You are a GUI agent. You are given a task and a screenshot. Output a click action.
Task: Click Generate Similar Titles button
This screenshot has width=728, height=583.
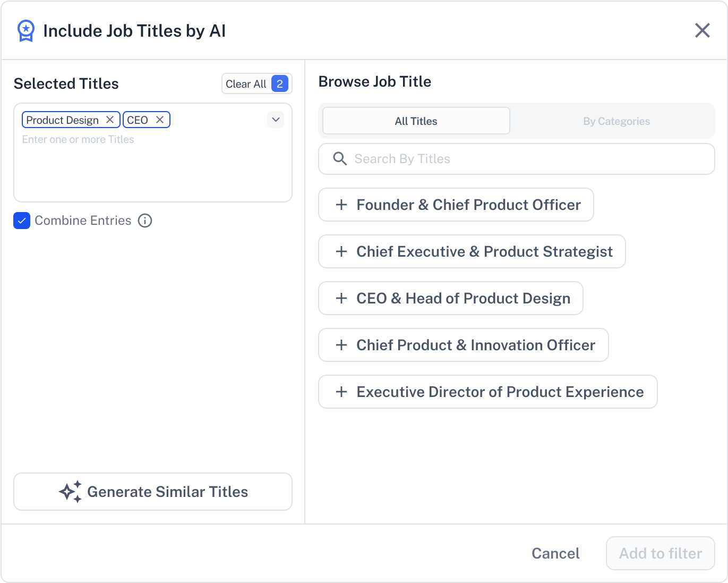(x=153, y=492)
